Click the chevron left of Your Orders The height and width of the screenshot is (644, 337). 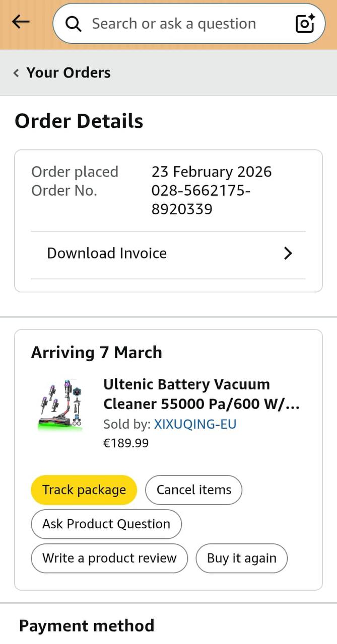(16, 73)
